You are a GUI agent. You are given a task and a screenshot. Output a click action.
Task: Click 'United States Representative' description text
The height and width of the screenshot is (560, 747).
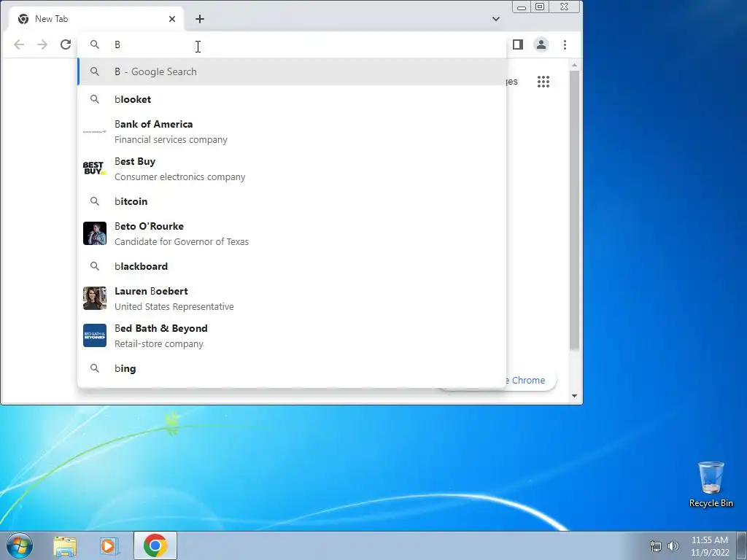point(174,307)
